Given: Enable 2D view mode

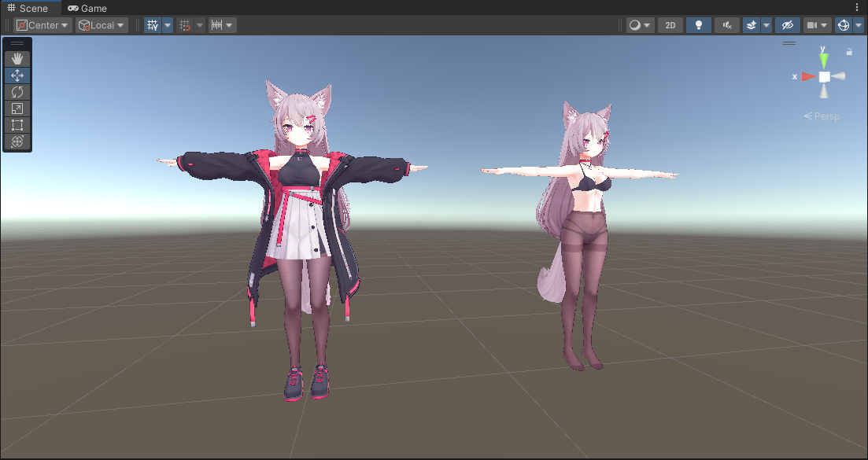Looking at the screenshot, I should 670,25.
